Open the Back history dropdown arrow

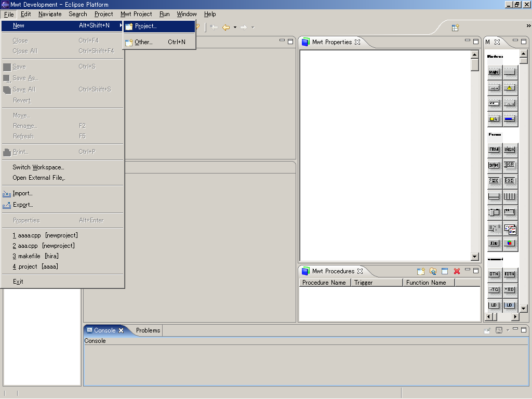point(235,27)
